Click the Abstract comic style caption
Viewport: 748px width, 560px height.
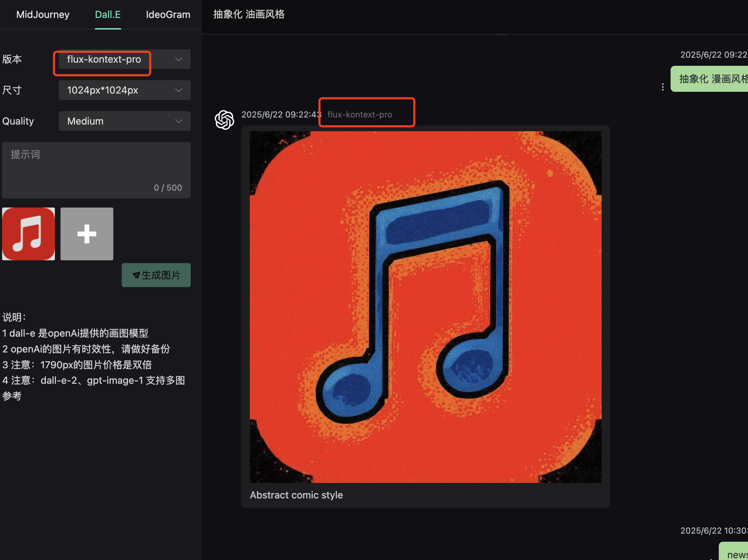[296, 495]
